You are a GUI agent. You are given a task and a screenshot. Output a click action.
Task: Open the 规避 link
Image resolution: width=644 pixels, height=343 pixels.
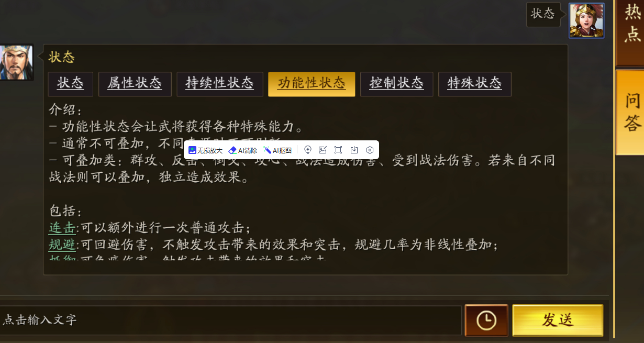coord(62,245)
